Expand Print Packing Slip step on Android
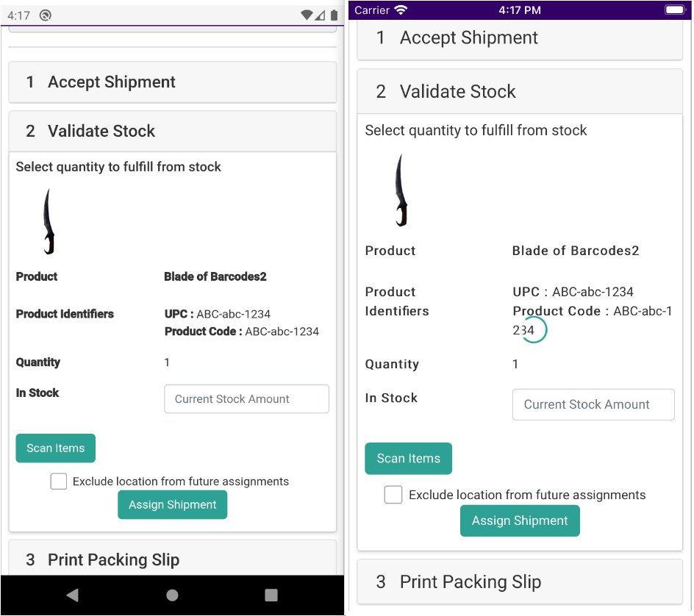Screen dimensions: 694x616 click(x=172, y=559)
